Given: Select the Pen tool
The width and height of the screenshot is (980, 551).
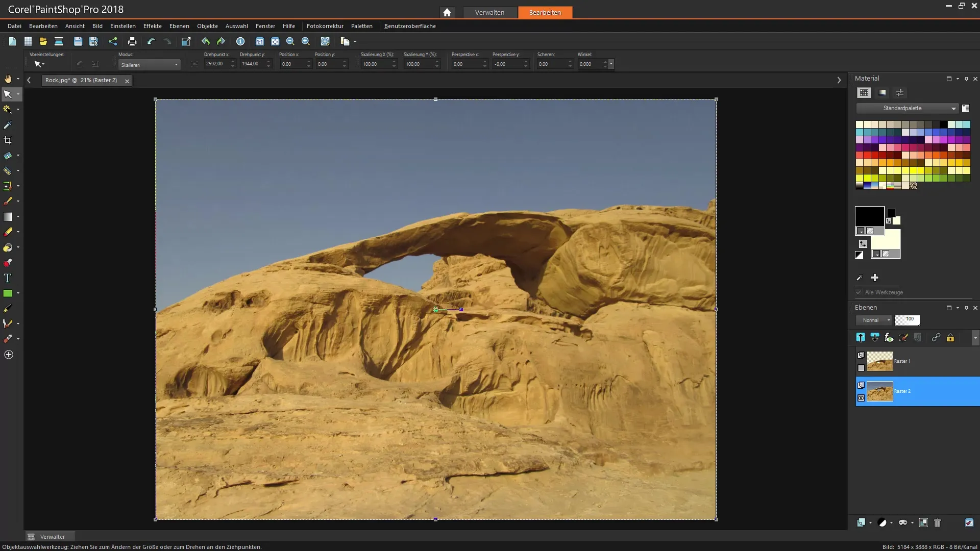Looking at the screenshot, I should pyautogui.click(x=8, y=309).
